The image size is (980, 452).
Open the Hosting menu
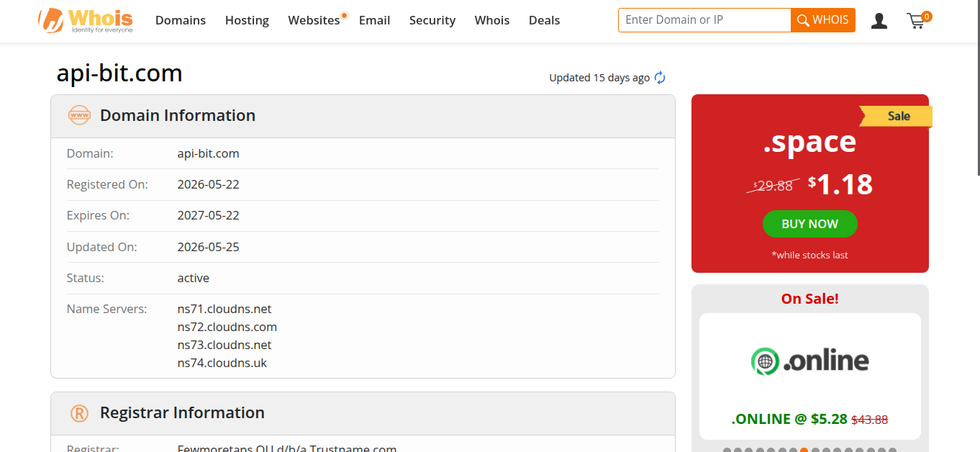[x=247, y=20]
